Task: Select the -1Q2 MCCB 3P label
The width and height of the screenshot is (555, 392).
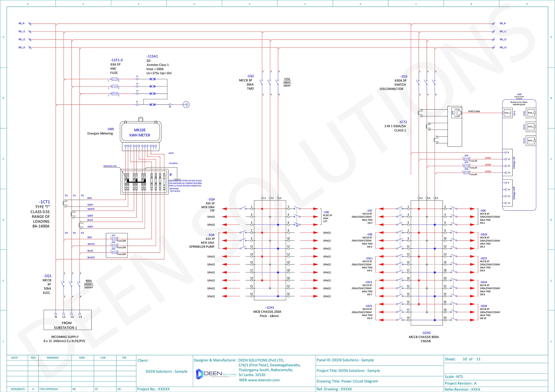Action: point(247,82)
